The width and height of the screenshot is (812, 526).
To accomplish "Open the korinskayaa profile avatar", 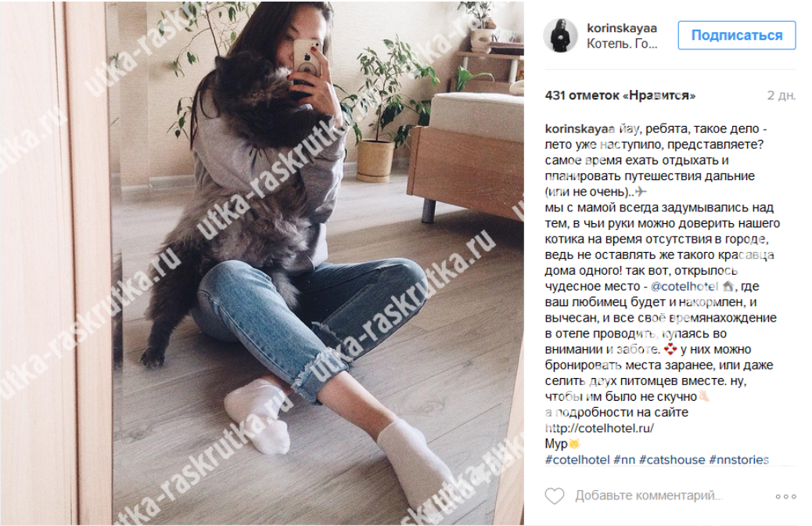I will (560, 35).
